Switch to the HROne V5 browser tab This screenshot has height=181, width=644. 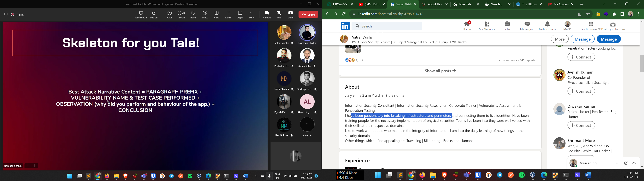[339, 4]
